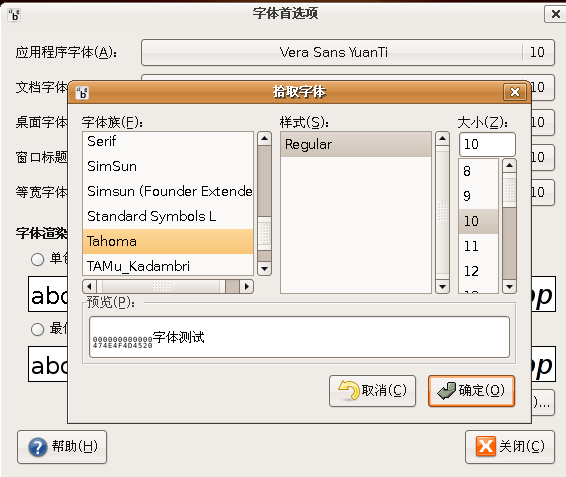Screen dimensions: 566x477
Task: Click the yellow undo arrow on Cancel
Action: coord(348,390)
